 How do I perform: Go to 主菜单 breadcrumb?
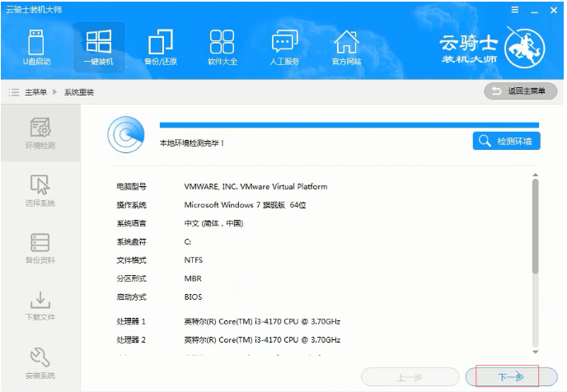click(35, 92)
